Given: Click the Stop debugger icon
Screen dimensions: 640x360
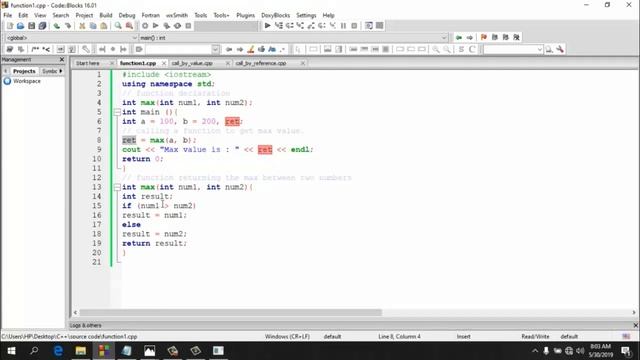Looking at the screenshot, I should (354, 26).
